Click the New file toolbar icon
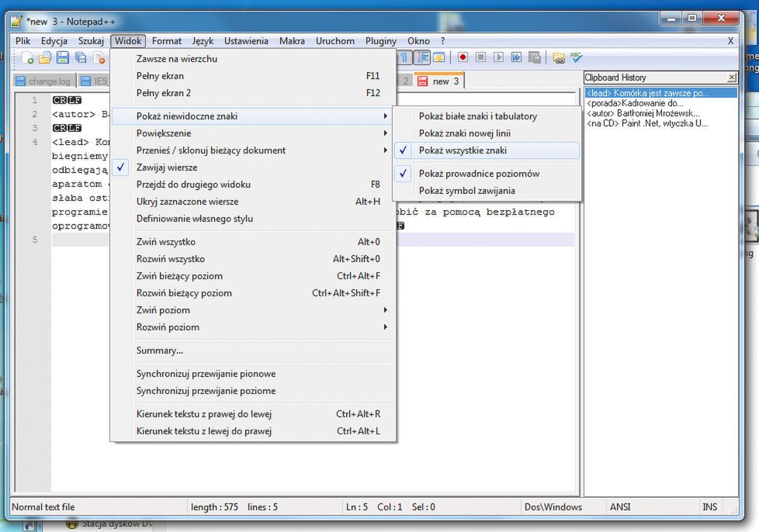This screenshot has width=759, height=532. click(x=28, y=58)
